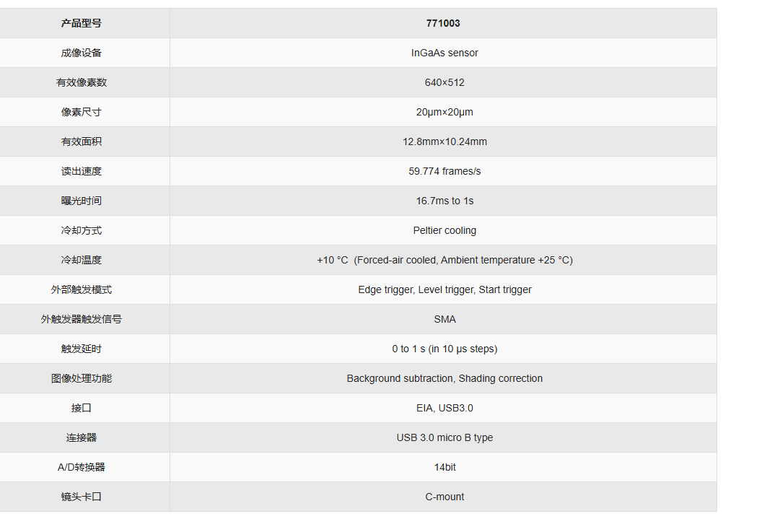This screenshot has height=532, width=762.
Task: Click the 曝光时间 row label
Action: pyautogui.click(x=82, y=201)
